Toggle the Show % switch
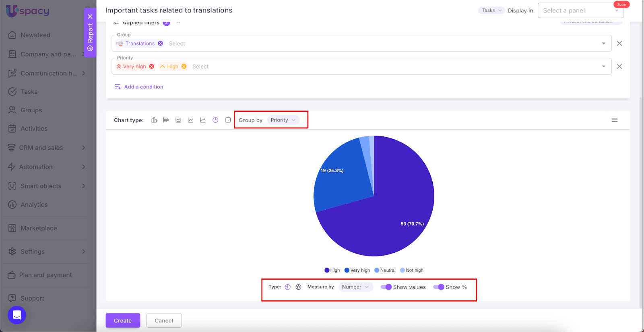 coord(438,287)
